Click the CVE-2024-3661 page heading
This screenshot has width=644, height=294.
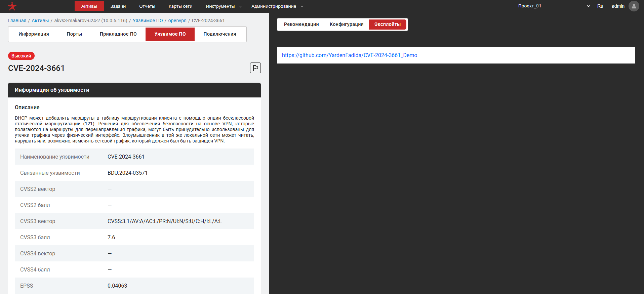(x=36, y=68)
